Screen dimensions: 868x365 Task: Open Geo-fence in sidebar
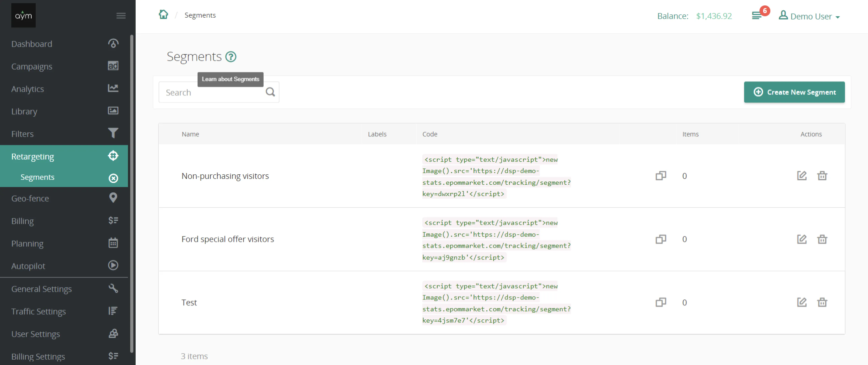click(64, 198)
